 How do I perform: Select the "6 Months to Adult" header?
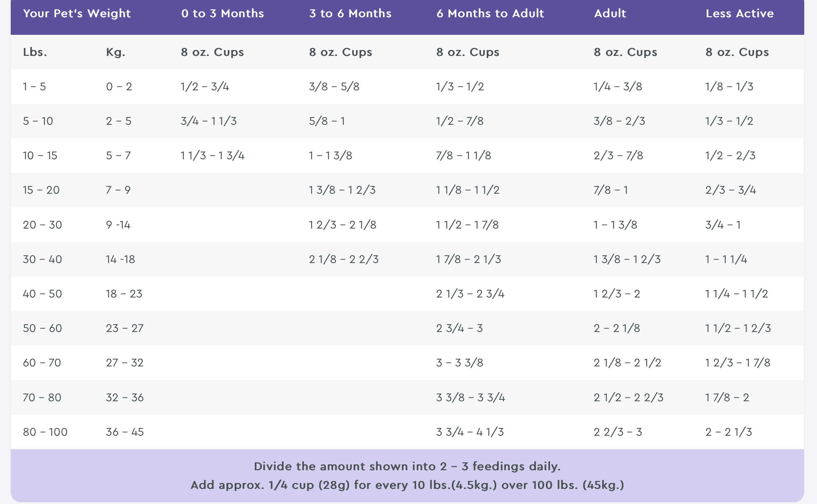tap(490, 13)
